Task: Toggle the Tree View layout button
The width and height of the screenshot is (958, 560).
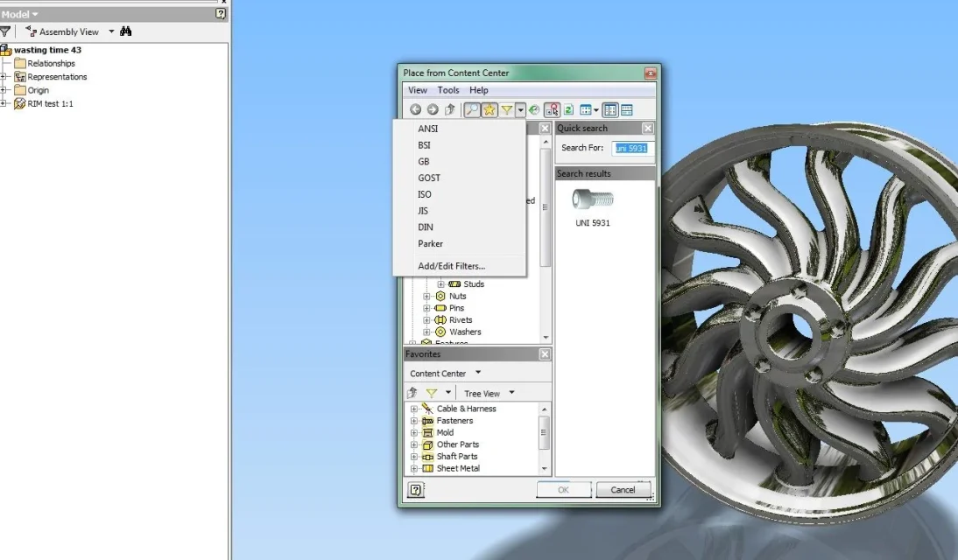Action: pos(610,110)
